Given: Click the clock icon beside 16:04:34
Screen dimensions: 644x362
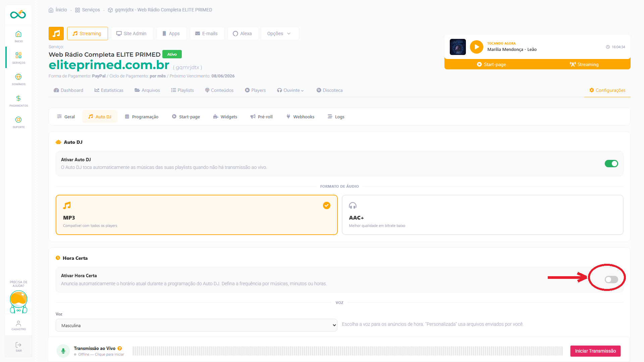Looking at the screenshot, I should coord(608,47).
